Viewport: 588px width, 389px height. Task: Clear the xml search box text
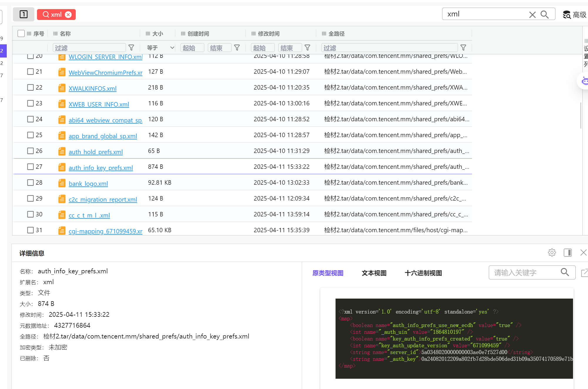coord(532,15)
